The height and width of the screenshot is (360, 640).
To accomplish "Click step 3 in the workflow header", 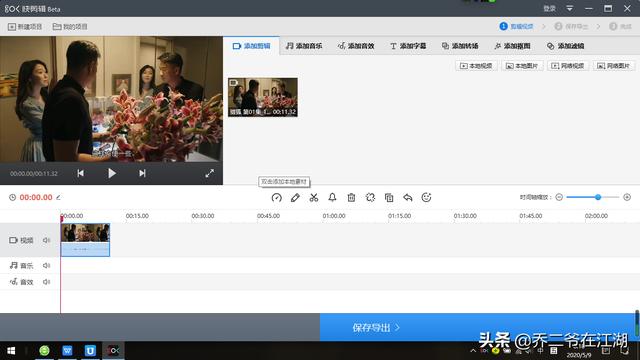I will pos(620,26).
